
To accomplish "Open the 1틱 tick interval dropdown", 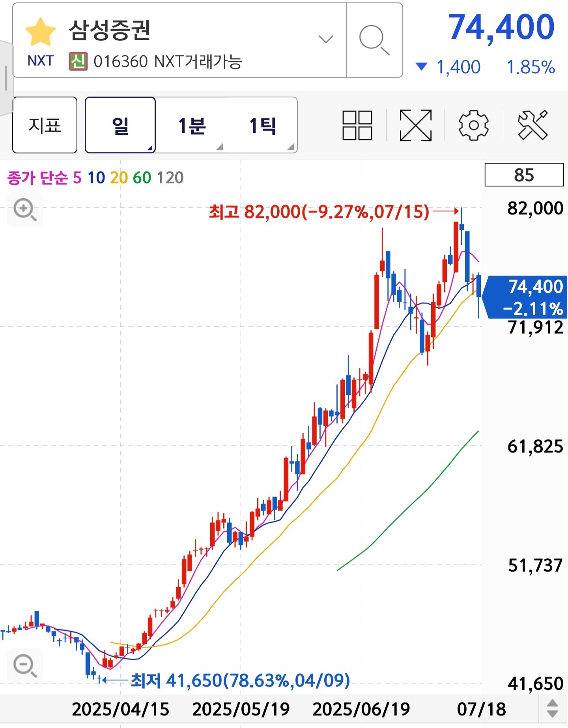I will [262, 126].
